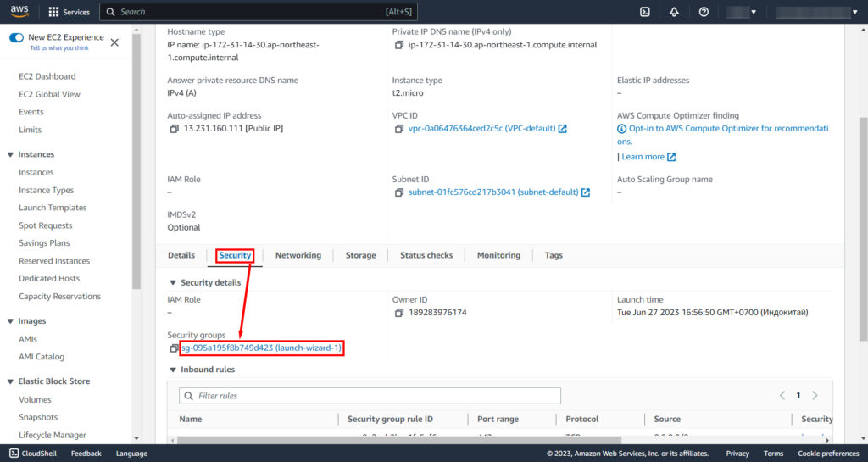Open Snapshots in sidebar

point(38,417)
